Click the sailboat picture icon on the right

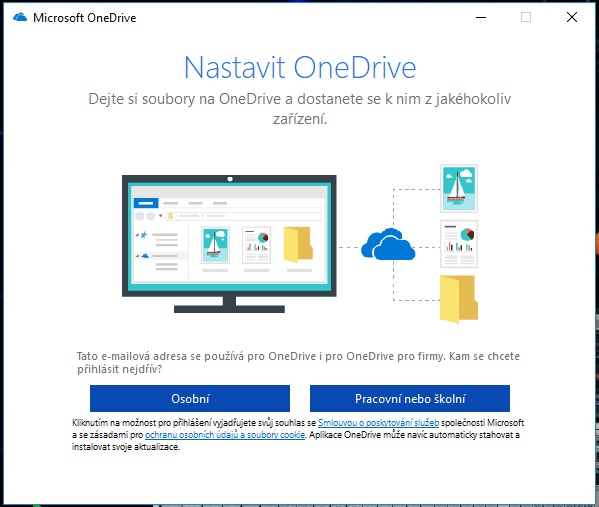[459, 188]
